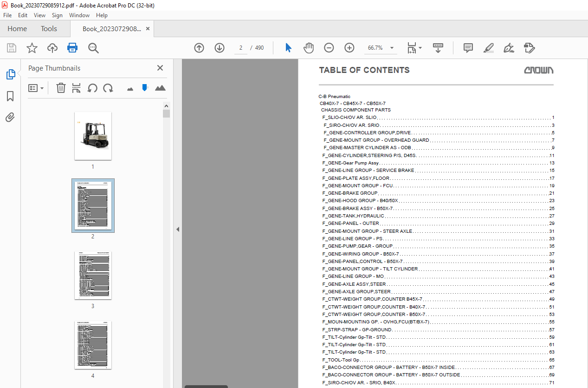The height and width of the screenshot is (388, 588).
Task: Open the Edit menu
Action: (22, 15)
